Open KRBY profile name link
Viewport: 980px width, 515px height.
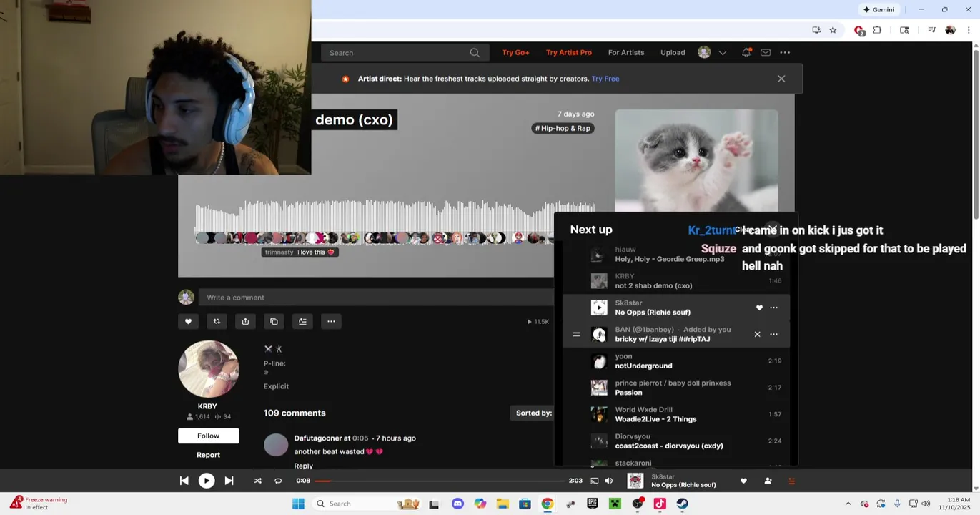click(207, 406)
